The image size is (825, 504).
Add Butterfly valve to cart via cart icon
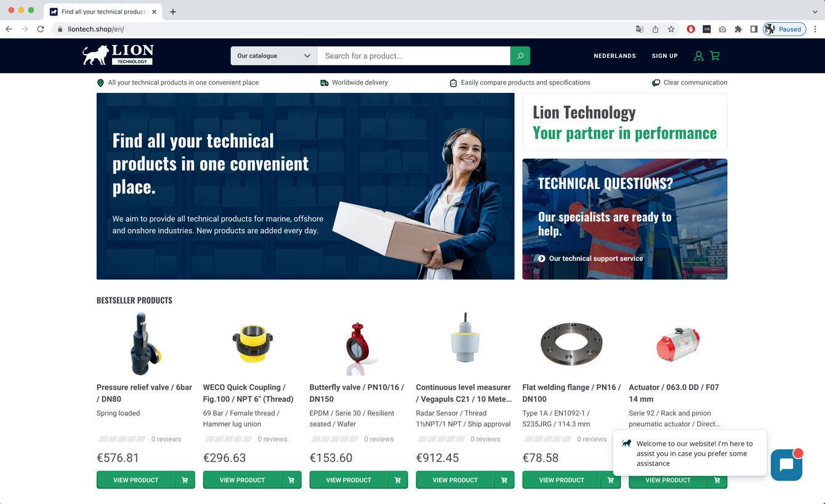[x=398, y=480]
